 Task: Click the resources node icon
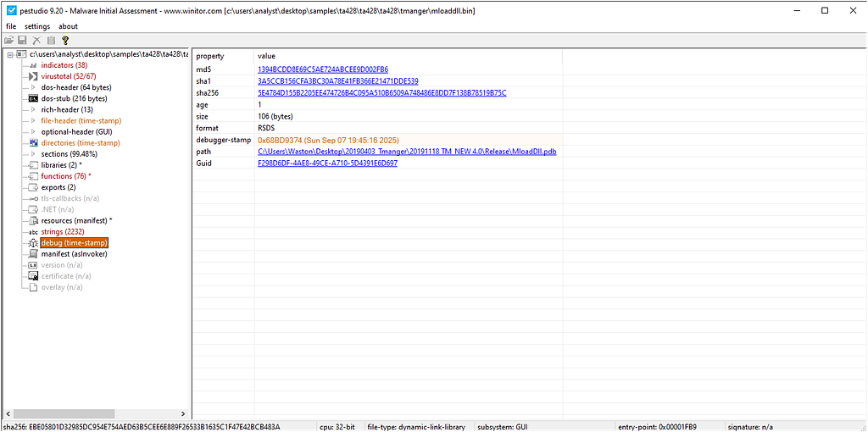(33, 220)
